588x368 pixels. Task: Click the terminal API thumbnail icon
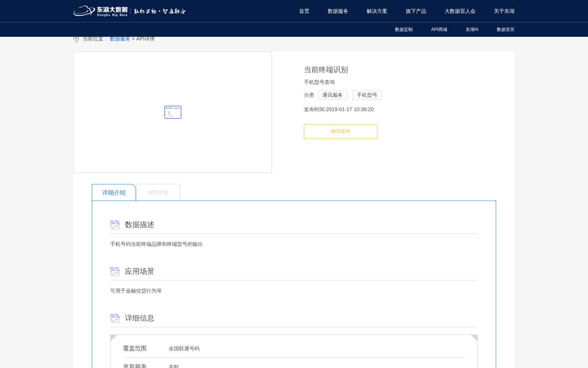pos(173,112)
